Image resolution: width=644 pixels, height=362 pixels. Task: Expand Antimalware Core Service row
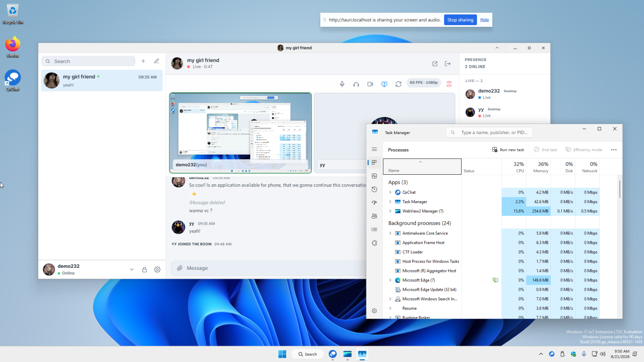pos(390,233)
